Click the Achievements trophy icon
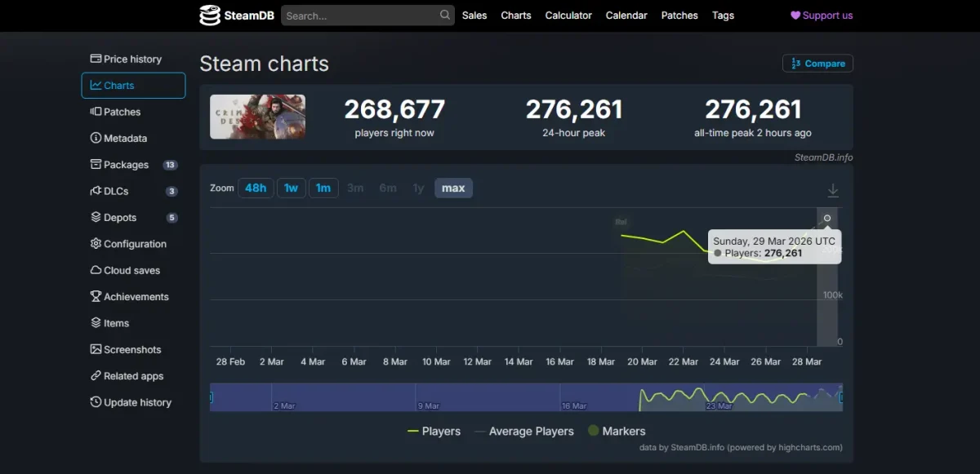Screen dimensions: 980x474 [x=96, y=296]
